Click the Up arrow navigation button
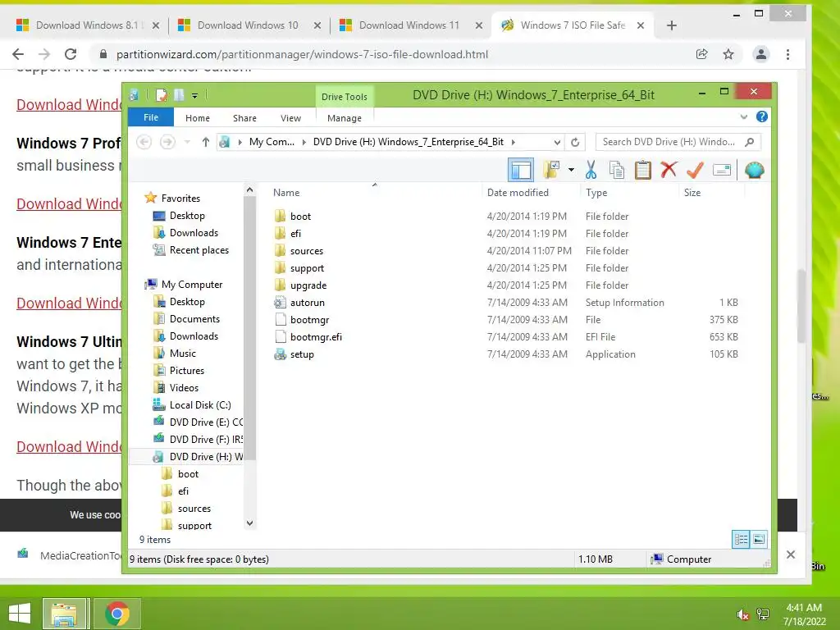The width and height of the screenshot is (840, 630). click(205, 142)
